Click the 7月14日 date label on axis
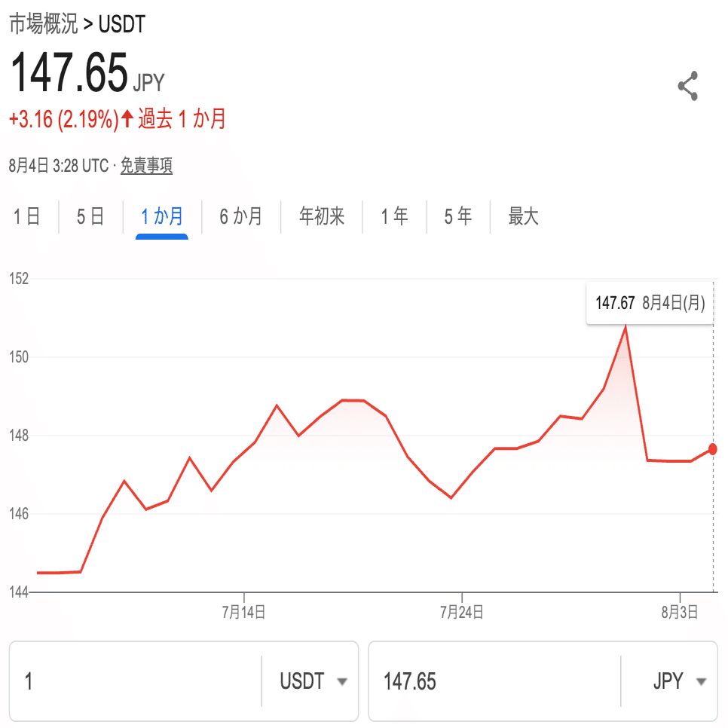The image size is (728, 728). coord(243,613)
